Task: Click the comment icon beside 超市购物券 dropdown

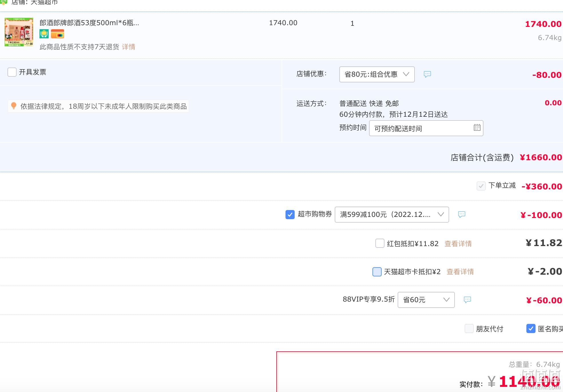Action: 461,215
